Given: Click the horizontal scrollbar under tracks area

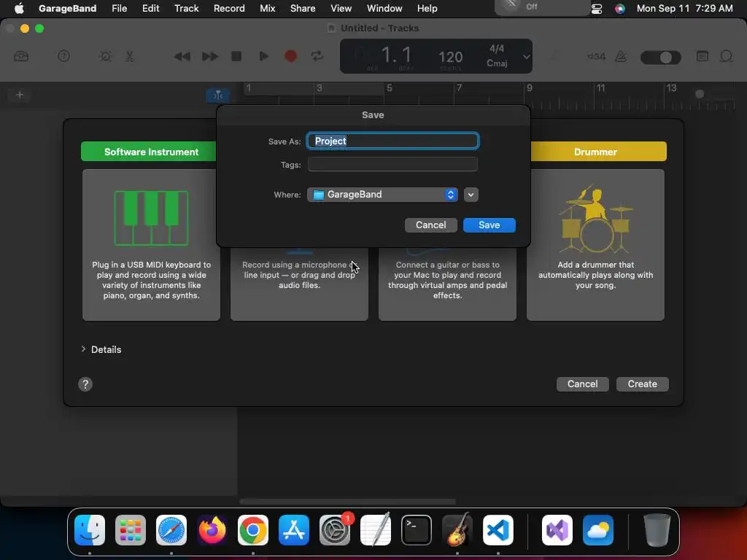Looking at the screenshot, I should click(348, 502).
